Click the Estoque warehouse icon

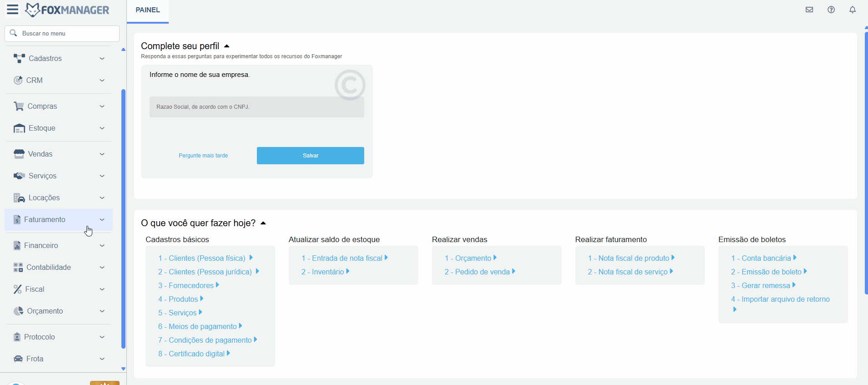click(x=19, y=128)
